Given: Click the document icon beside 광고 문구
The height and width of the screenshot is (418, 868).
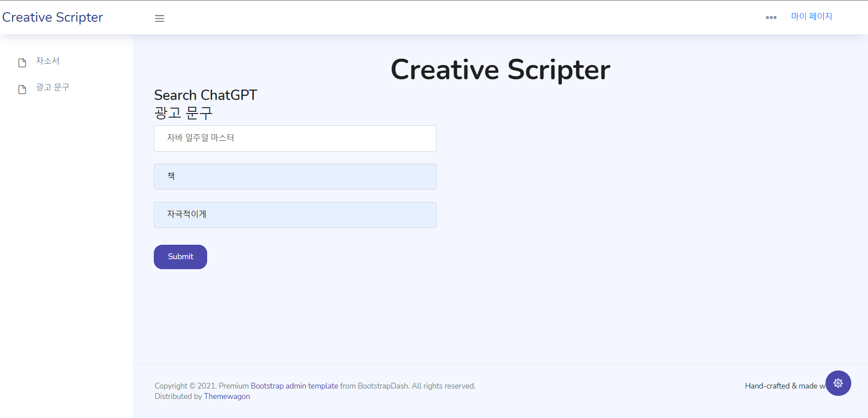Looking at the screenshot, I should (22, 89).
